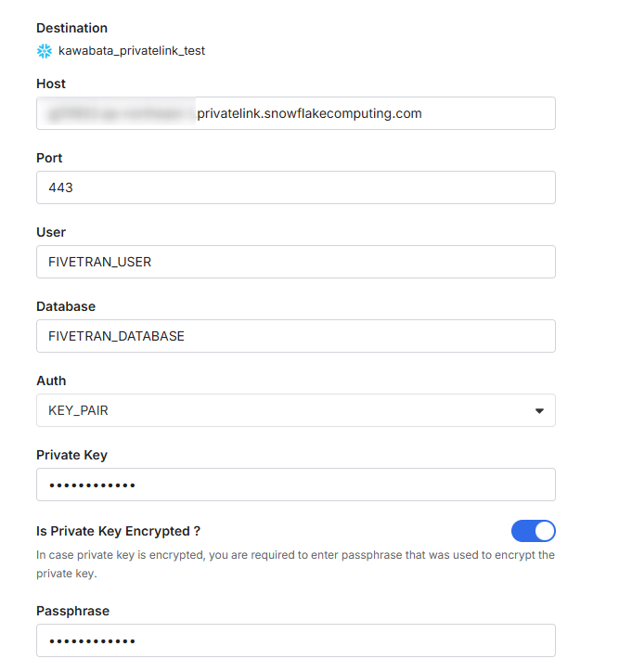The width and height of the screenshot is (619, 672).
Task: Focus the Database field with FIVETRAN_DATABASE
Action: click(x=295, y=336)
